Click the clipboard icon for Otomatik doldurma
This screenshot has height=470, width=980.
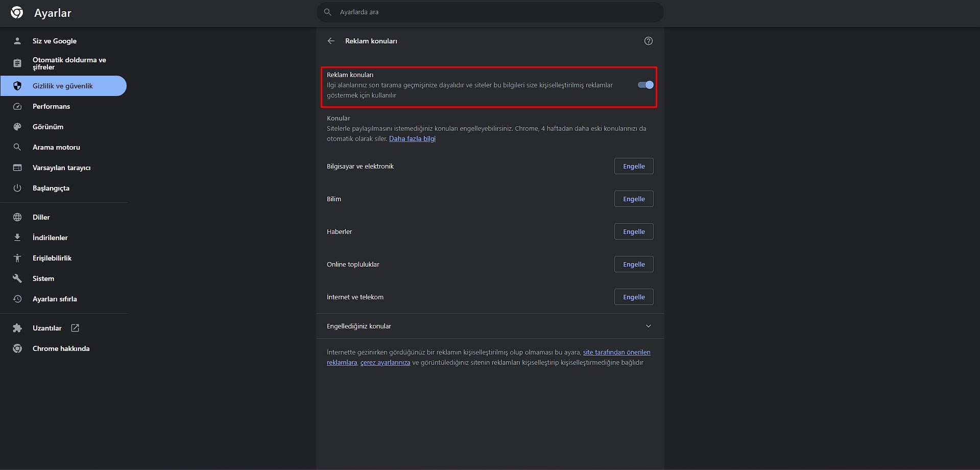[x=17, y=63]
